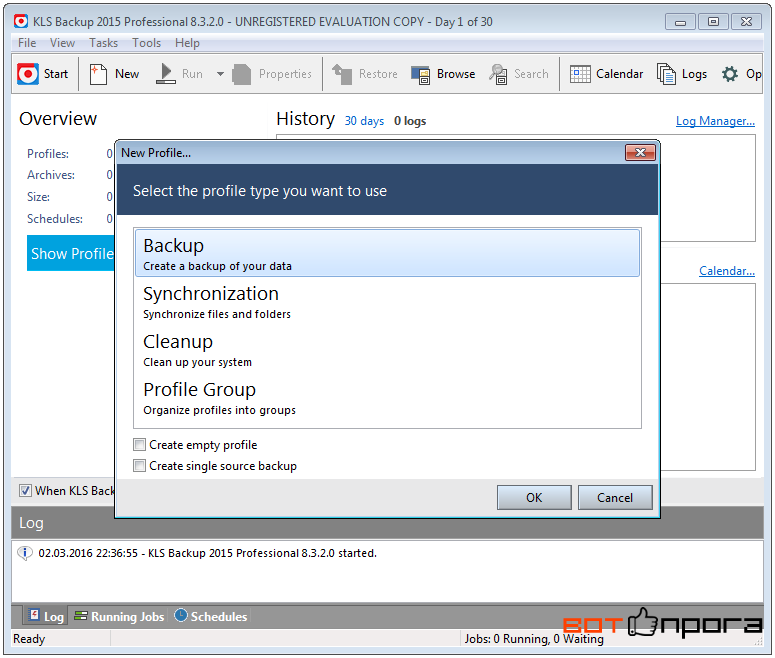Click 'Jobs: 0 Running, 0 Waiting' status text
775x658 pixels.
[x=534, y=639]
